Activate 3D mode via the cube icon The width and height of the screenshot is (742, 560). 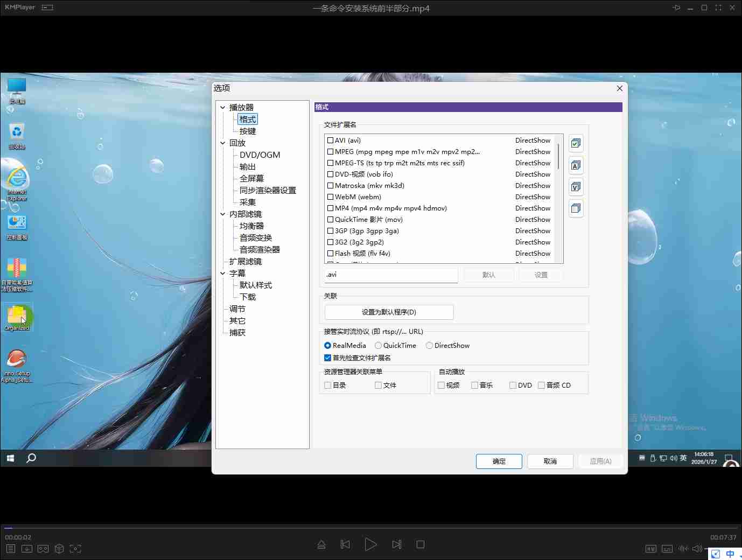59,549
